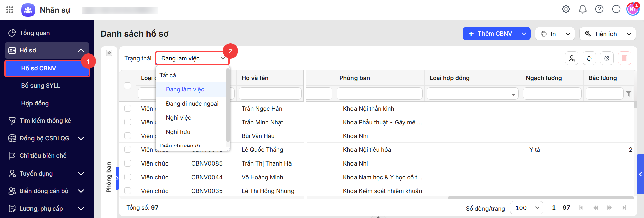Image resolution: width=644 pixels, height=218 pixels.
Task: Click the user filter icon above table
Action: tap(572, 59)
